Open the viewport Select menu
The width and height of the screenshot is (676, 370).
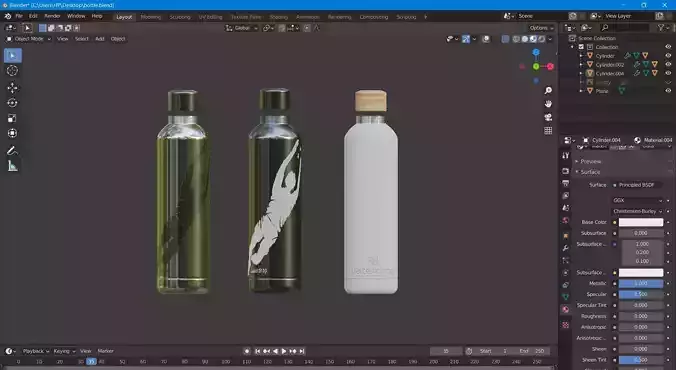coord(81,39)
